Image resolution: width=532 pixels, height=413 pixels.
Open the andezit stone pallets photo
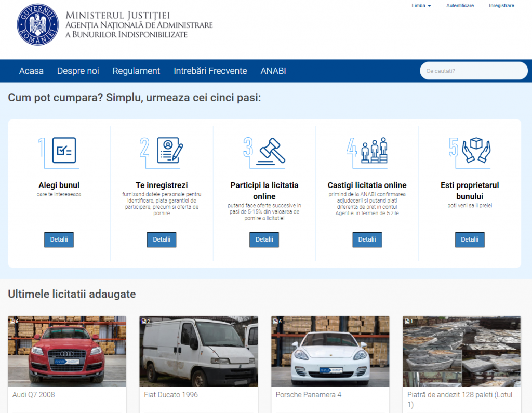click(x=462, y=351)
